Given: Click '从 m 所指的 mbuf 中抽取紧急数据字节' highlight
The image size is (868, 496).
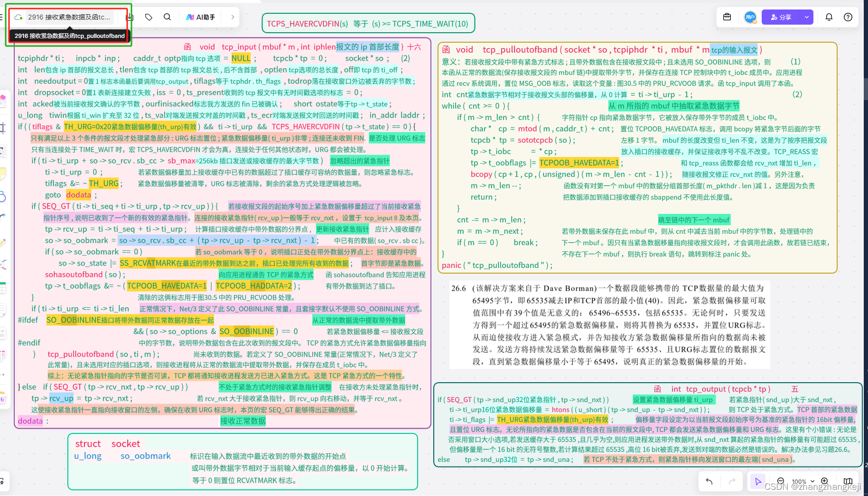Looking at the screenshot, I should click(x=674, y=106).
